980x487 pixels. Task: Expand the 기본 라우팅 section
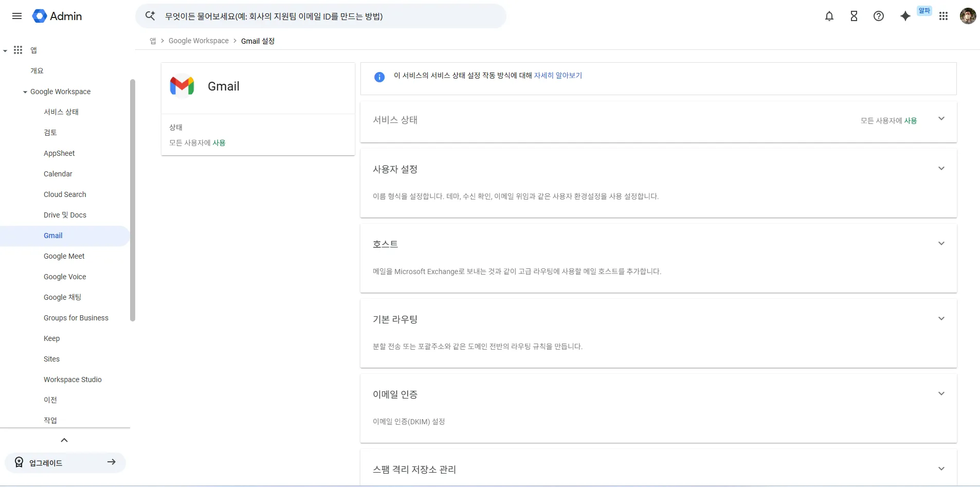point(941,319)
